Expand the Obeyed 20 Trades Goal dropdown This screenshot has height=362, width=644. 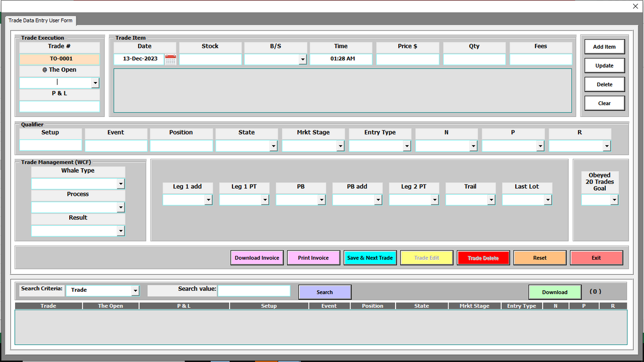(614, 200)
